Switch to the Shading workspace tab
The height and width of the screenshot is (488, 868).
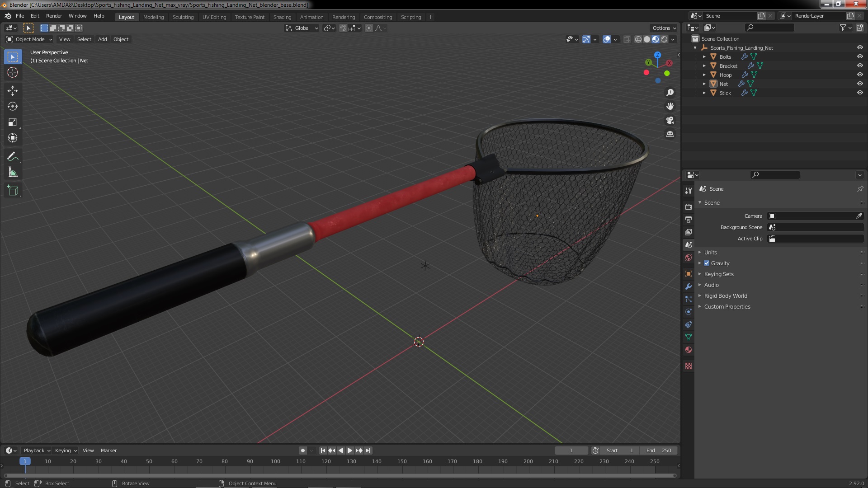[x=282, y=17]
